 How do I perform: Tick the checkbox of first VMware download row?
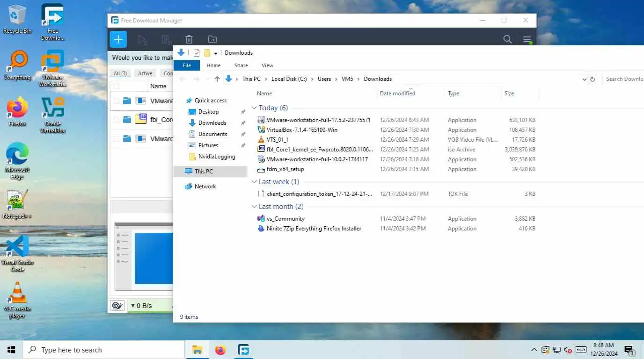point(116,101)
